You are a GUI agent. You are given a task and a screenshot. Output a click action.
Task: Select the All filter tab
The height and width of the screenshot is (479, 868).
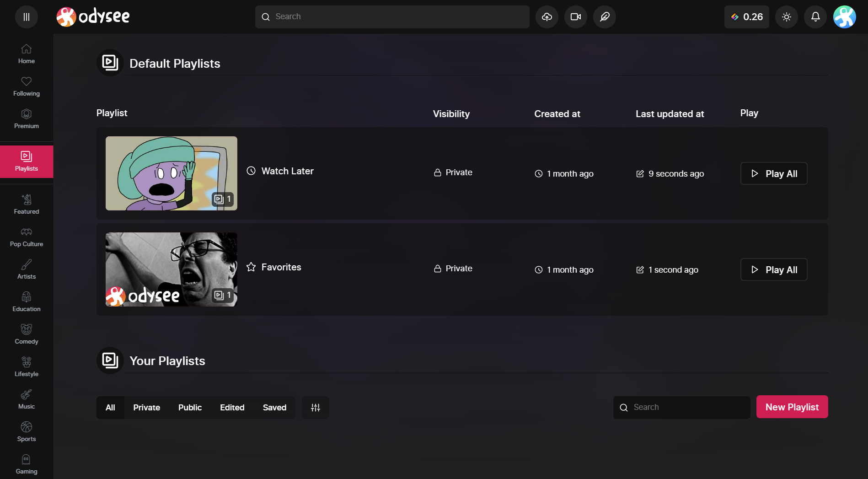(x=110, y=408)
